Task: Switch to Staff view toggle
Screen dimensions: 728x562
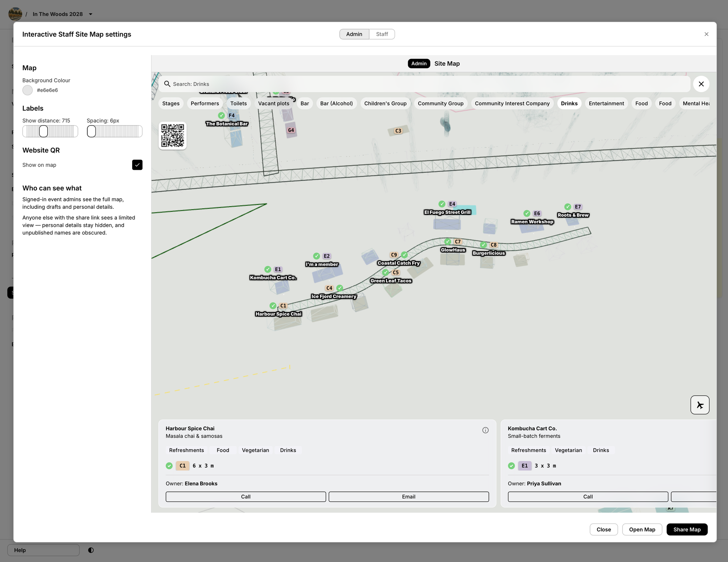Action: click(382, 34)
